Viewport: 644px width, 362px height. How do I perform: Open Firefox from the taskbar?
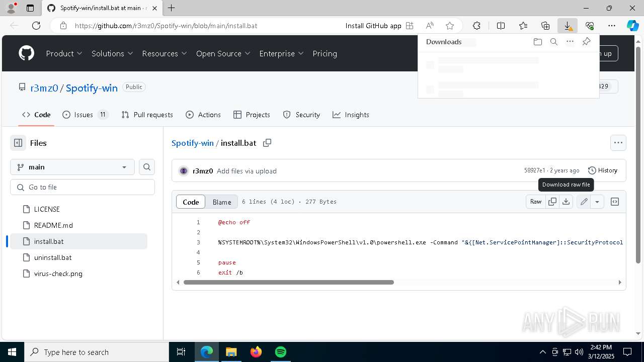coord(256,352)
